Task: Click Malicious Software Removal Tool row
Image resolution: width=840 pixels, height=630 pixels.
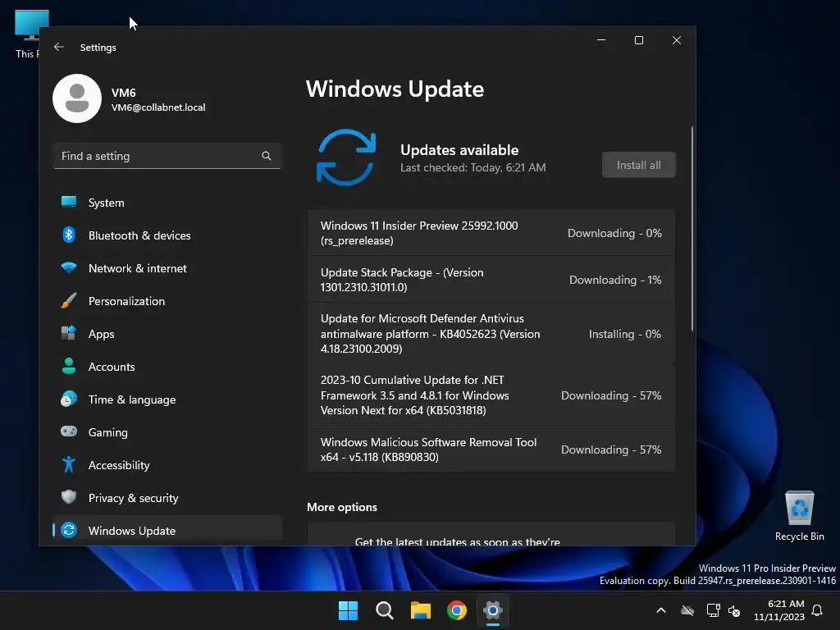Action: pyautogui.click(x=491, y=450)
